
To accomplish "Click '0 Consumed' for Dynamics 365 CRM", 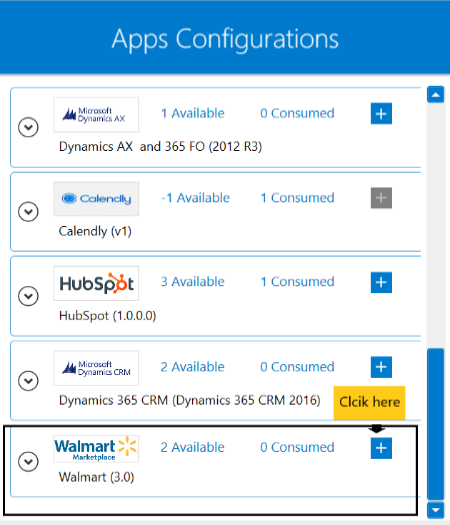I will click(x=297, y=367).
